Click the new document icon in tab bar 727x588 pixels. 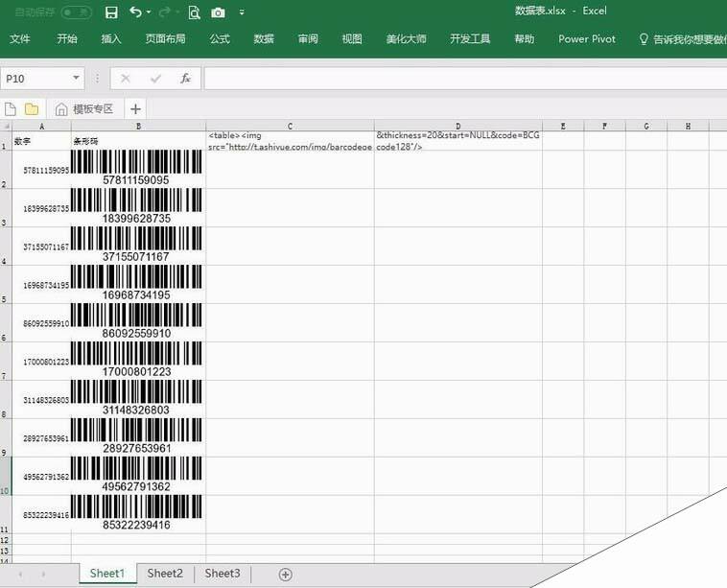11,109
